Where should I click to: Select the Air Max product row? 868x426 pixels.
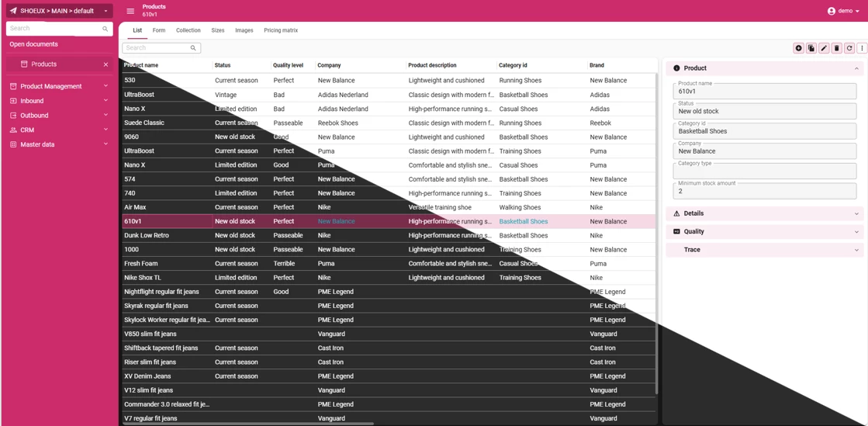(389, 207)
